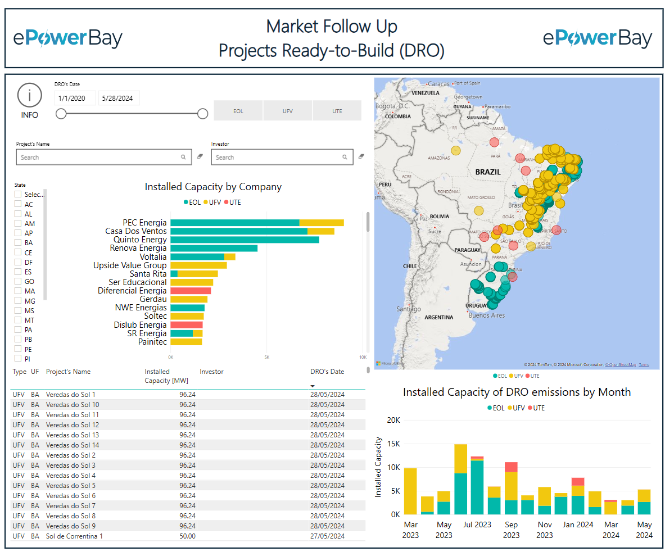Viewport: 666px width, 552px height.
Task: Toggle the Select all state checkbox
Action: coord(18,194)
